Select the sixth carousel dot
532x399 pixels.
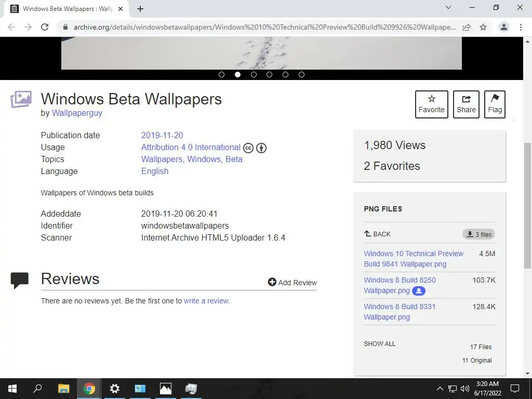(301, 75)
